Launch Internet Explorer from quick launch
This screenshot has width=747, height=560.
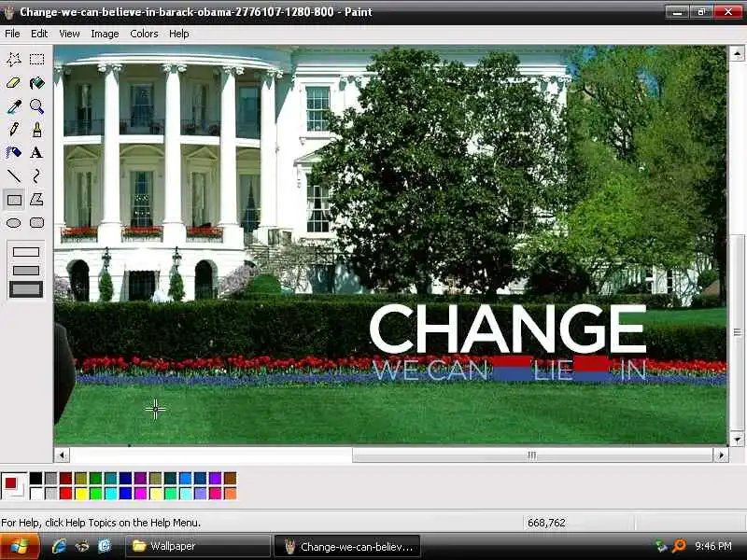tap(60, 546)
